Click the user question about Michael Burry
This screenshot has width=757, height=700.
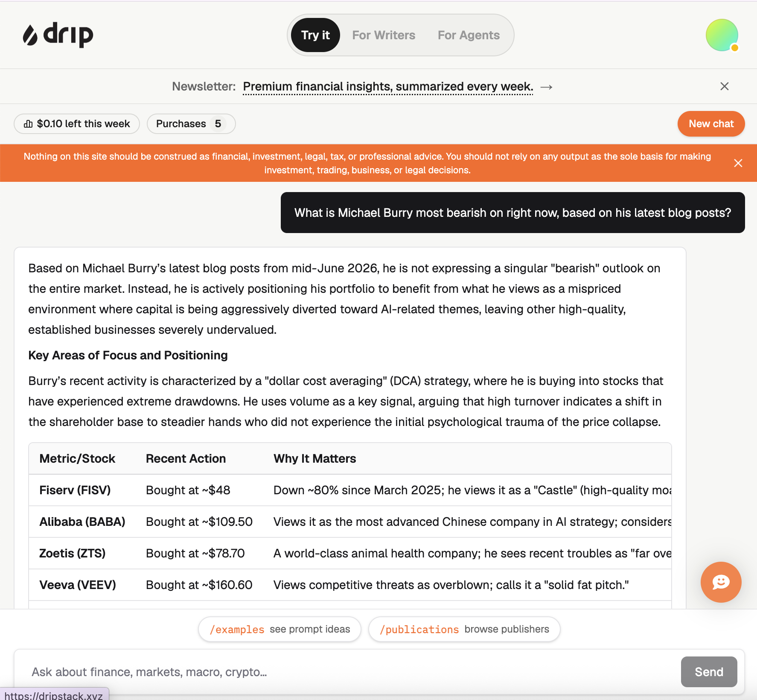coord(513,213)
